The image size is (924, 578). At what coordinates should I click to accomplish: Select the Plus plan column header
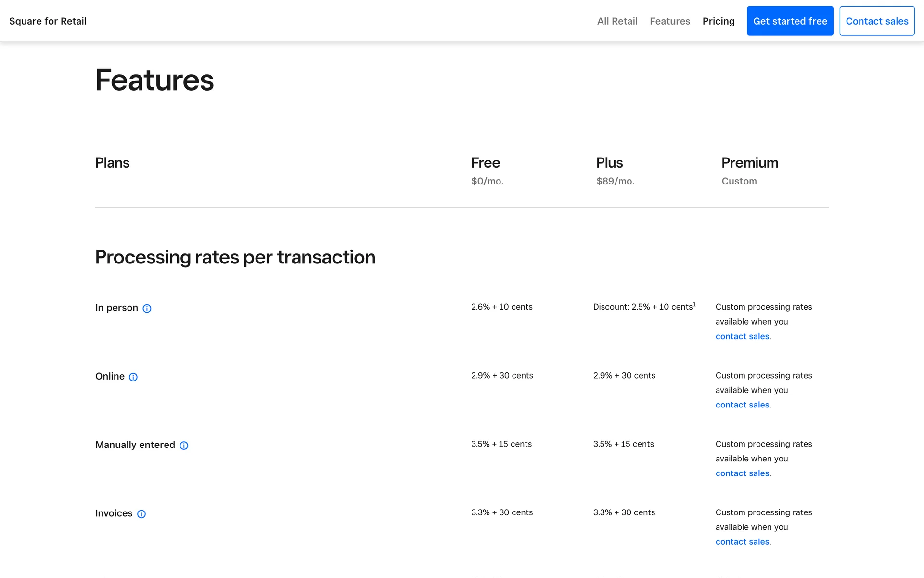pos(609,163)
